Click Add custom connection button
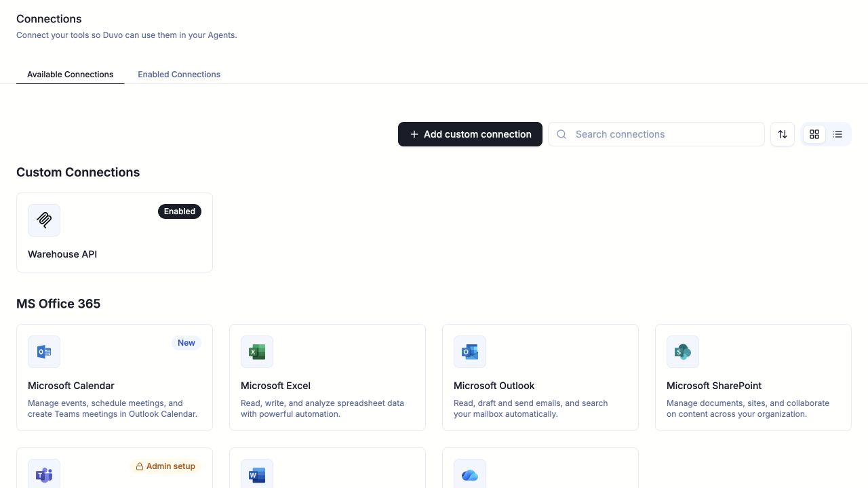868x488 pixels. coord(470,134)
